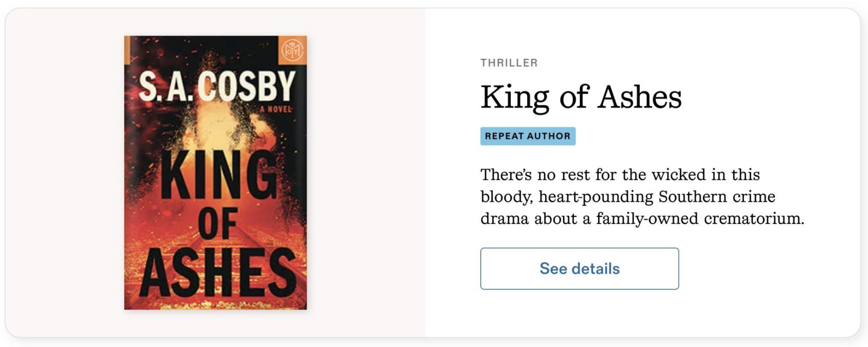The image size is (868, 347).
Task: Select the THRILLER genre label
Action: click(509, 63)
